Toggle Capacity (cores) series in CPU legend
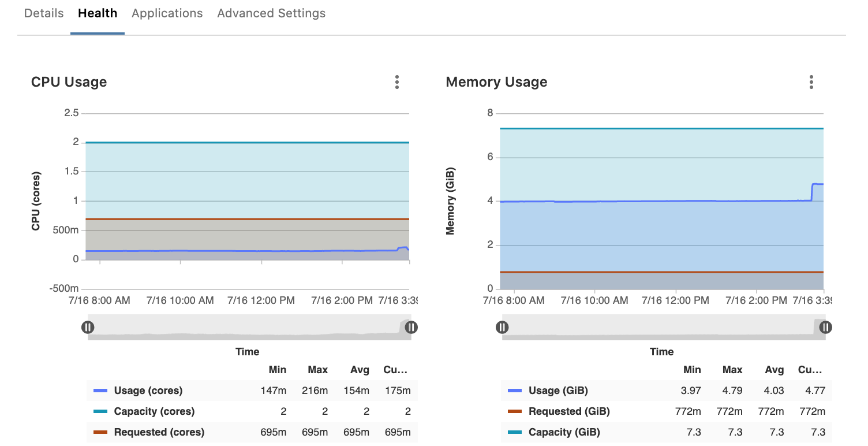Screen dimensions: 868x446 click(x=154, y=411)
